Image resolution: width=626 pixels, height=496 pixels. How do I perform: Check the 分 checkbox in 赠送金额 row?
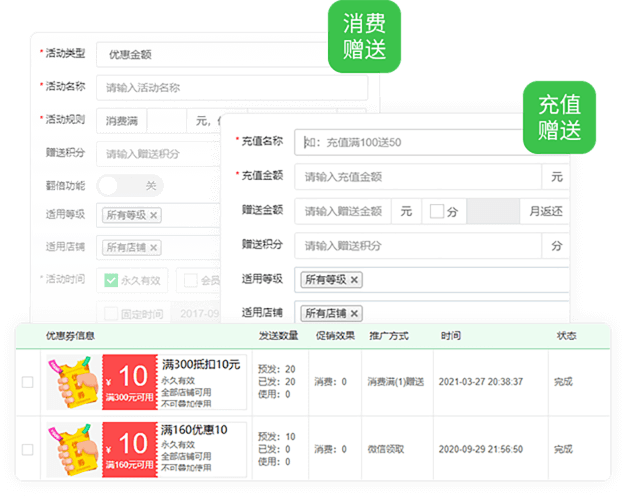pos(437,211)
